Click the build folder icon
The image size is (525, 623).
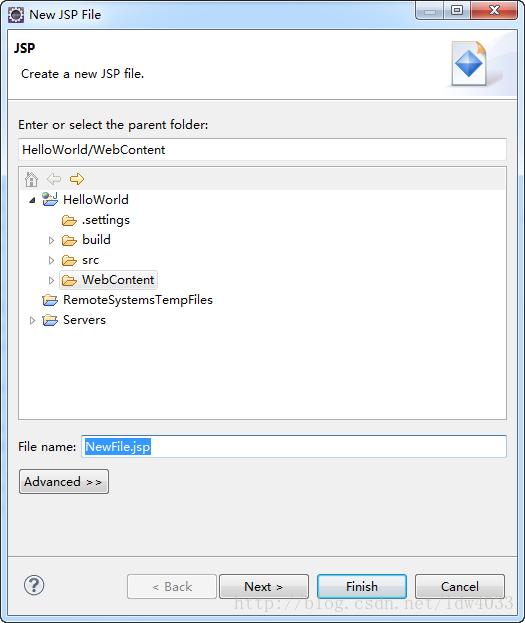coord(69,240)
